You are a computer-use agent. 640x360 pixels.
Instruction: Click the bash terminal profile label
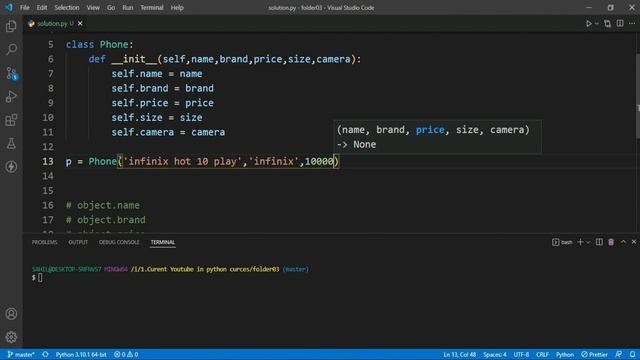point(562,242)
